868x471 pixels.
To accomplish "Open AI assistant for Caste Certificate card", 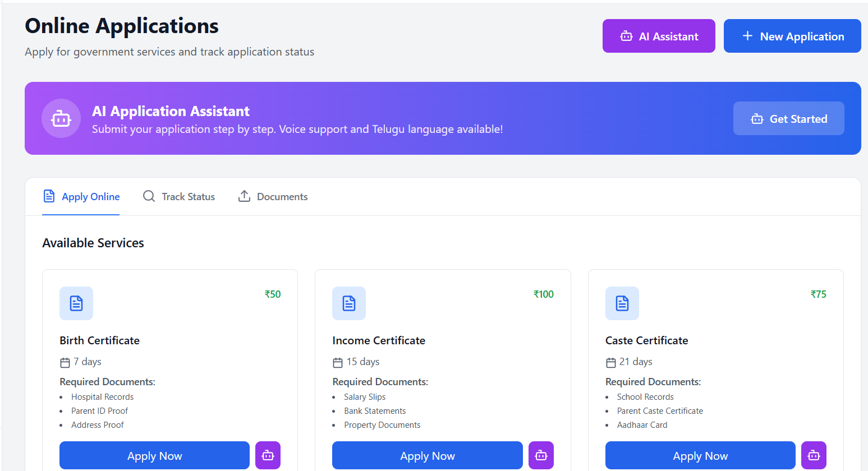I will pyautogui.click(x=814, y=455).
